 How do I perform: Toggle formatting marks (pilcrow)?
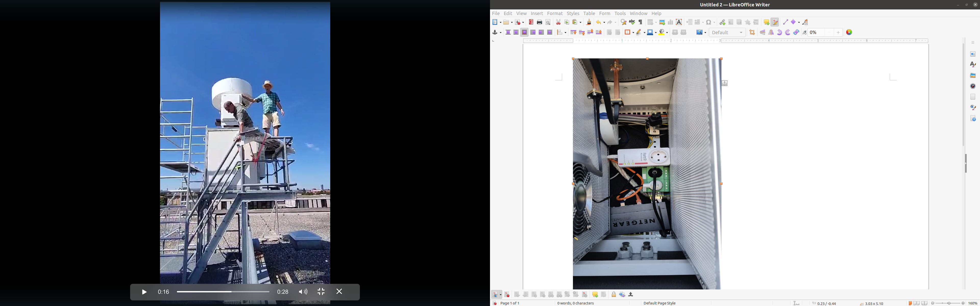point(641,22)
